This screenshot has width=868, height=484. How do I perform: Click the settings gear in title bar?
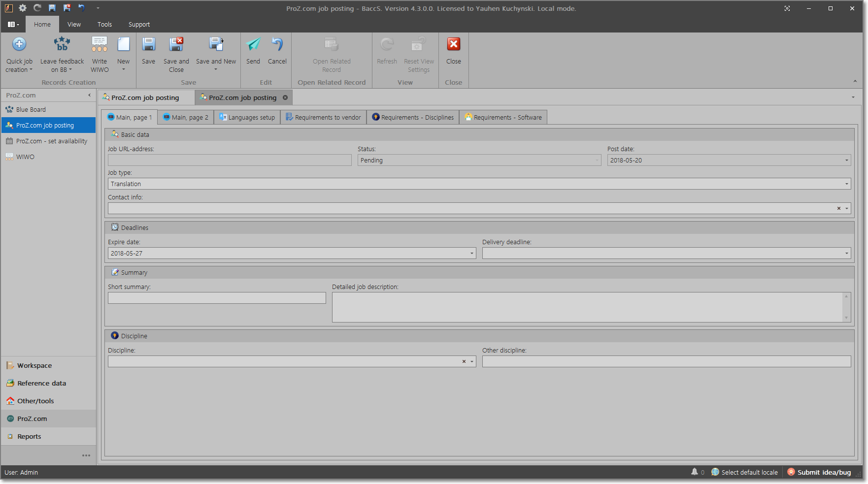pos(23,8)
